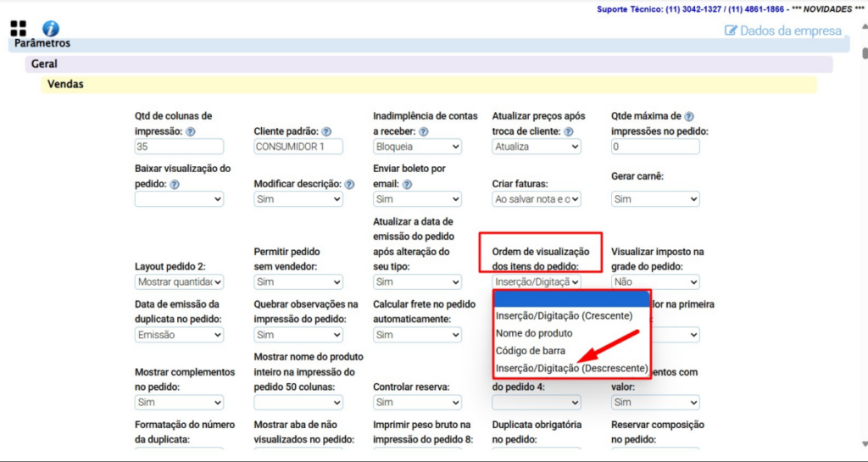
Task: Click Mostrar aba de não visualizados label
Action: [x=304, y=432]
